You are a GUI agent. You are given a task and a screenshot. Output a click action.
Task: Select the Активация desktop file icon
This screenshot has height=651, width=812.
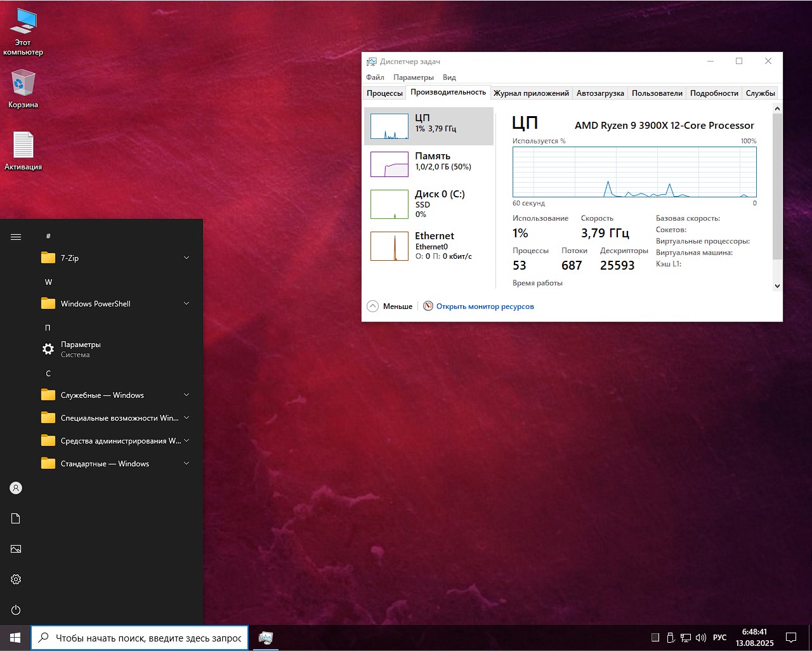23,151
